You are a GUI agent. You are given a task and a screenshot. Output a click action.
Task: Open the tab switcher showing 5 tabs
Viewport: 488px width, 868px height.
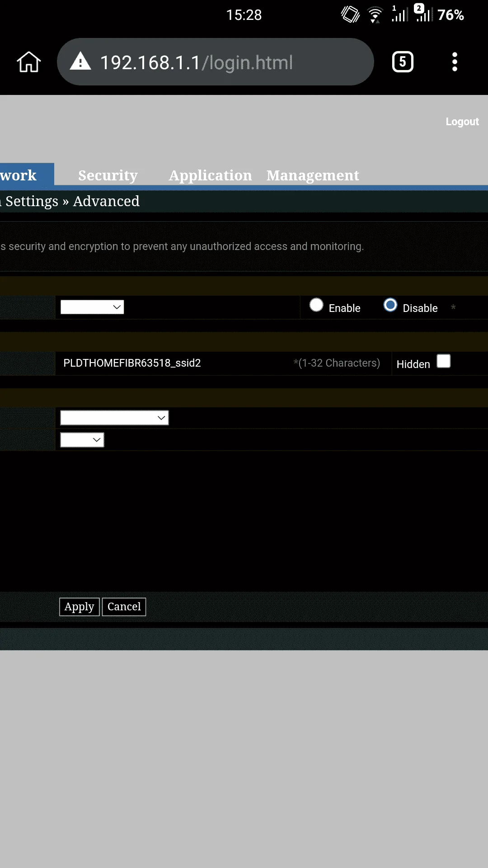pyautogui.click(x=403, y=62)
